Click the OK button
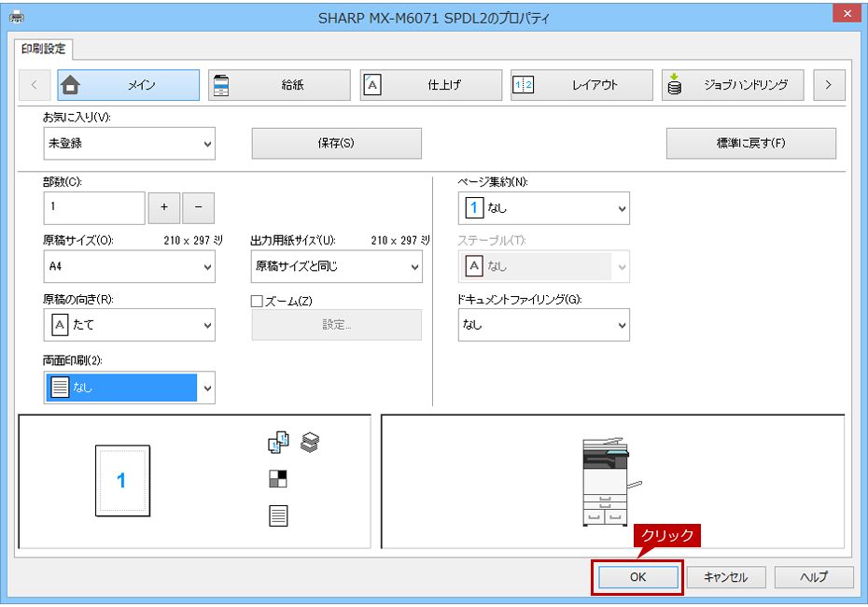The image size is (868, 607). click(x=637, y=577)
